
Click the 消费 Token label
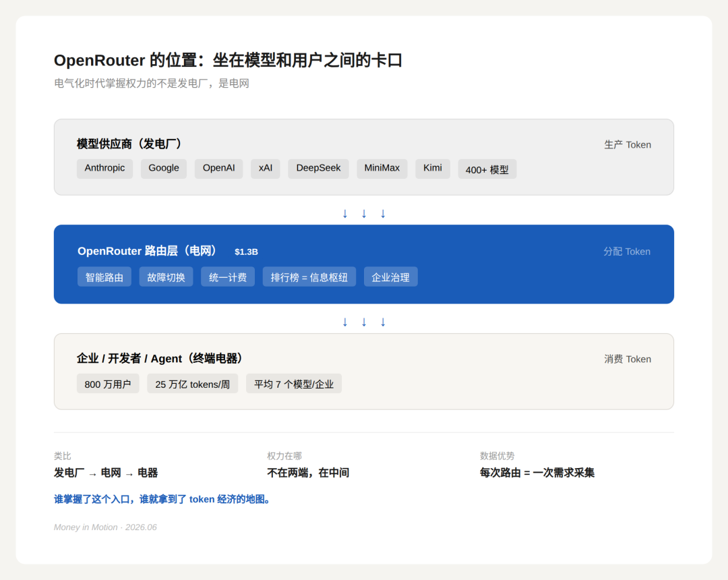pyautogui.click(x=628, y=359)
